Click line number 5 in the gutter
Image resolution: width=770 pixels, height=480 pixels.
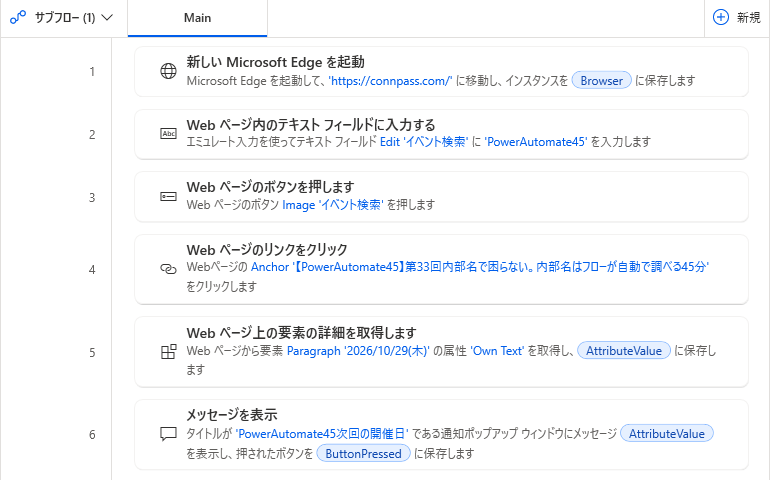tap(92, 353)
